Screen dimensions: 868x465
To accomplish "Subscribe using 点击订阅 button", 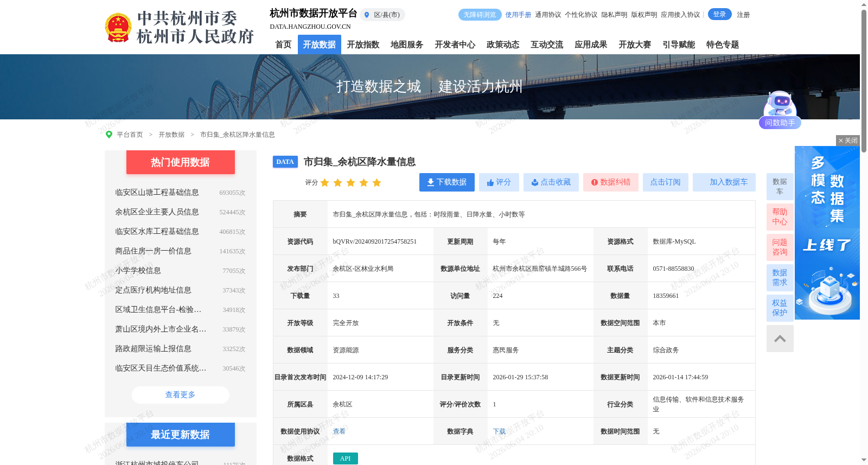I will tap(666, 182).
